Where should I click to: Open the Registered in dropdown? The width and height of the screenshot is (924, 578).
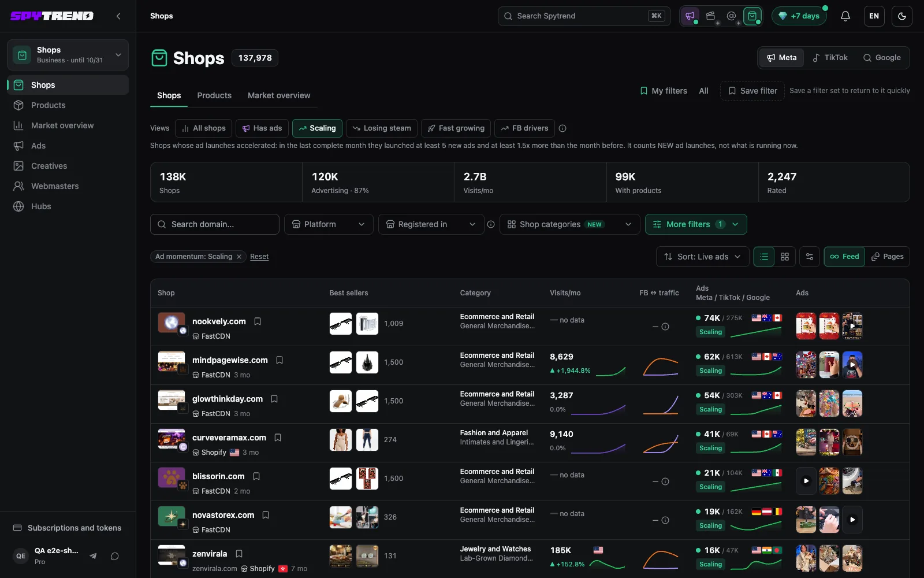coord(431,224)
